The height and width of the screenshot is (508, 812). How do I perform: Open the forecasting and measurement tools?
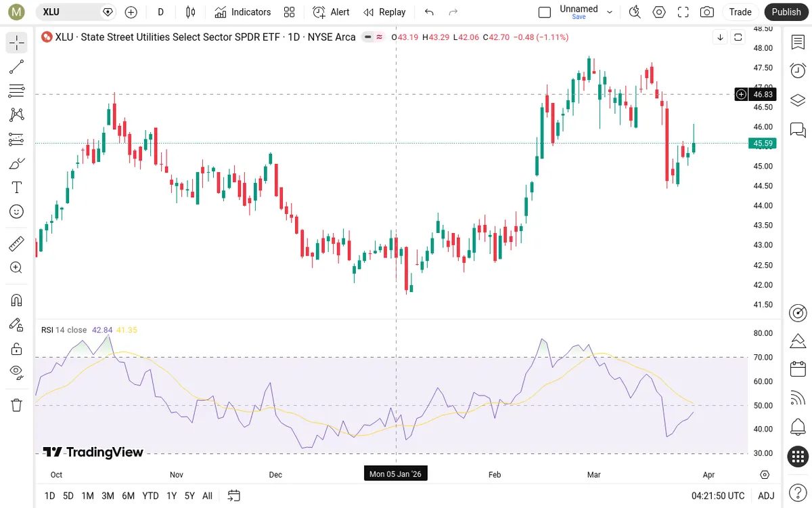tap(16, 140)
